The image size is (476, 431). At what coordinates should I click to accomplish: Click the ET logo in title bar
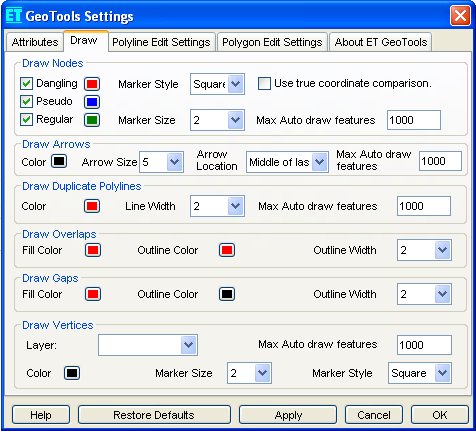(x=14, y=16)
